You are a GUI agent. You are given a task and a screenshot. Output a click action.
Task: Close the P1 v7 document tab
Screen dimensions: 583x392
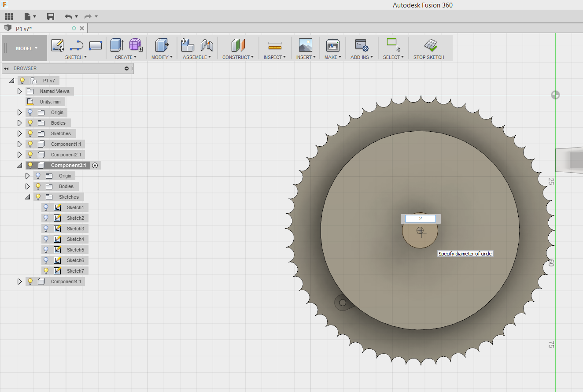(x=82, y=28)
